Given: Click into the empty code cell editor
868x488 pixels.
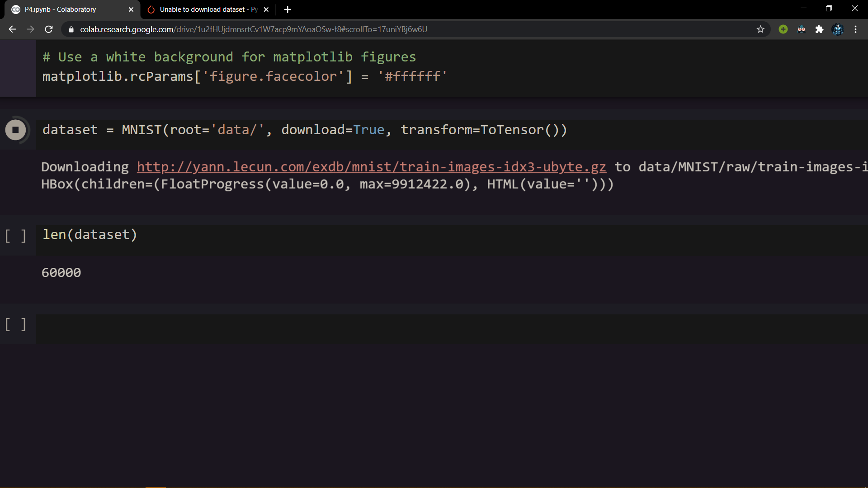Looking at the screenshot, I should click(x=407, y=329).
